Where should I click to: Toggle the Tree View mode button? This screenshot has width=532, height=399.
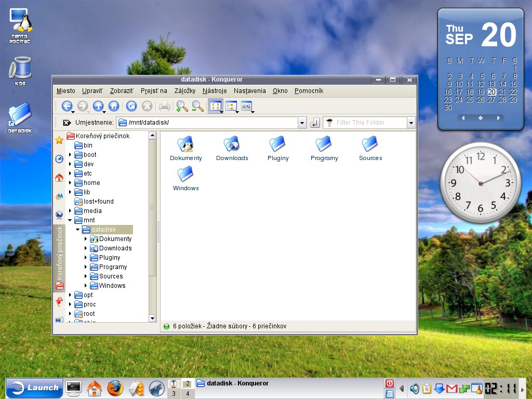(x=231, y=106)
